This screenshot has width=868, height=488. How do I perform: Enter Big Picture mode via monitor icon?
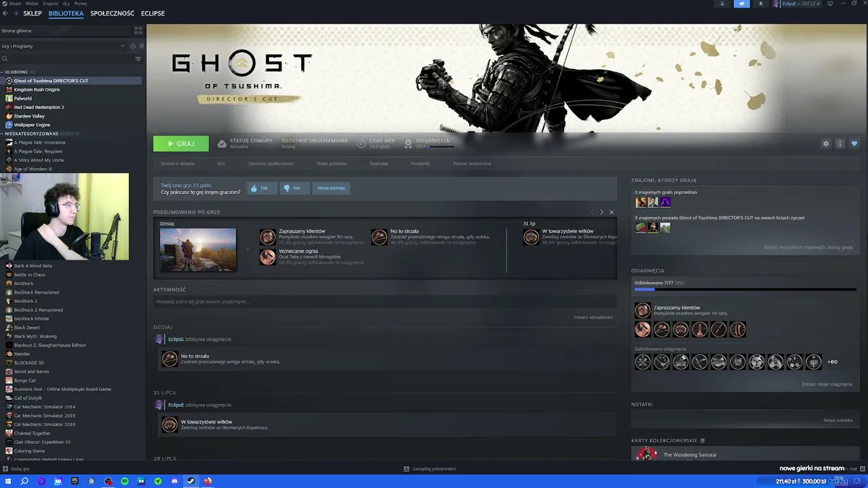click(x=829, y=3)
